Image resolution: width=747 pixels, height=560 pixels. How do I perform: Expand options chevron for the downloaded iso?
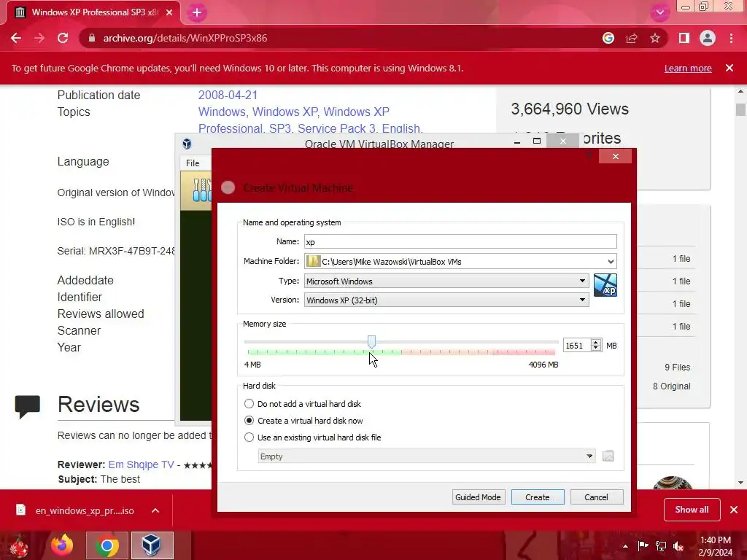155,510
